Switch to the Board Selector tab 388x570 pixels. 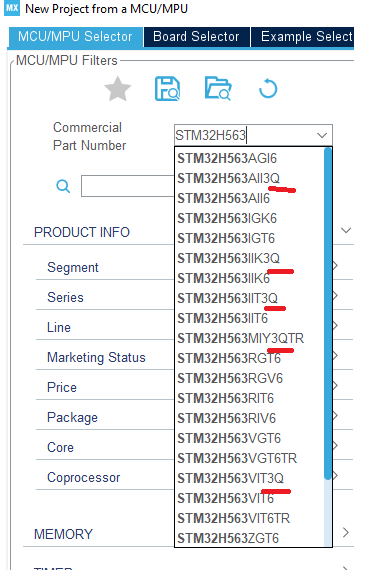(x=196, y=37)
